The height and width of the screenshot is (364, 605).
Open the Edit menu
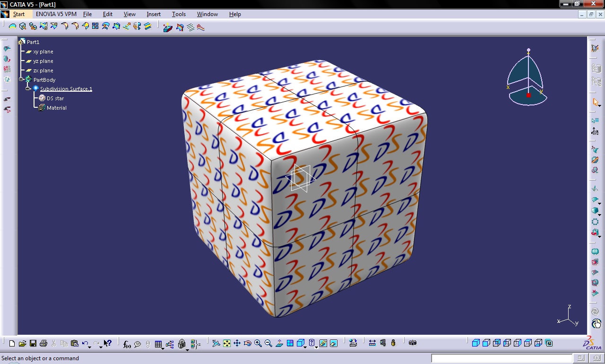coord(108,14)
